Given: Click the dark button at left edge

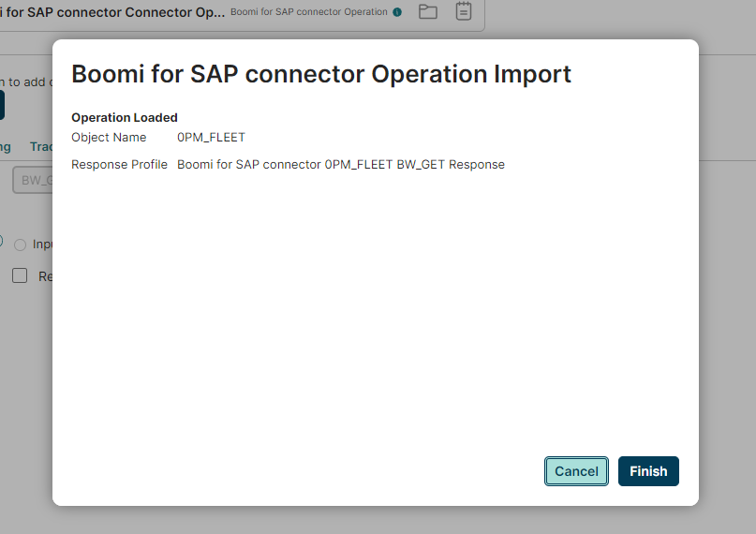Looking at the screenshot, I should click(2, 105).
